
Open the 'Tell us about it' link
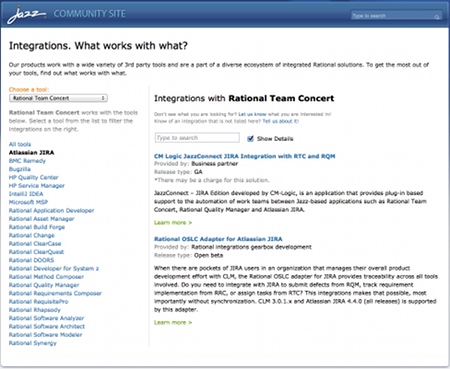(280, 121)
